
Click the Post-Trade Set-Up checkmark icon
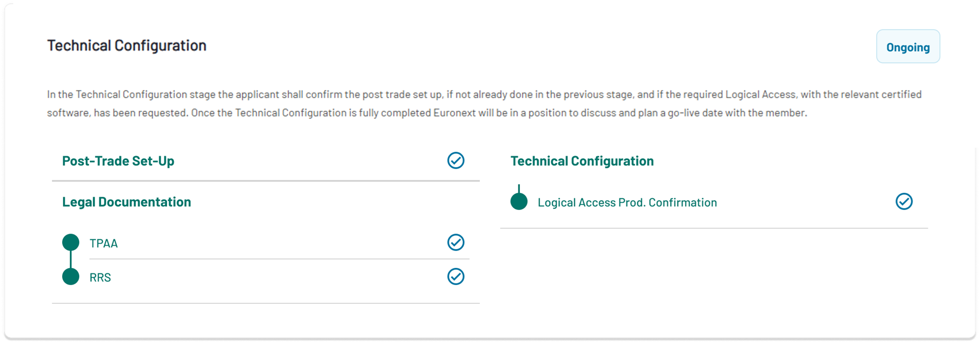tap(456, 160)
